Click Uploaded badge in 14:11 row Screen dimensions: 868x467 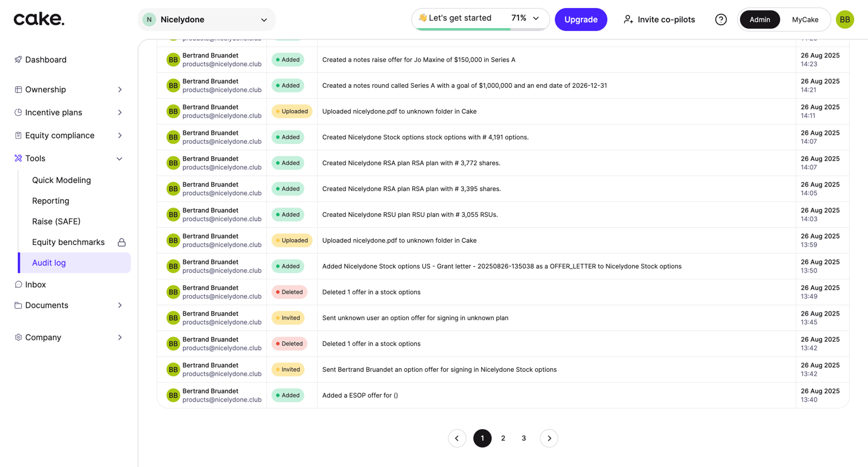coord(292,111)
